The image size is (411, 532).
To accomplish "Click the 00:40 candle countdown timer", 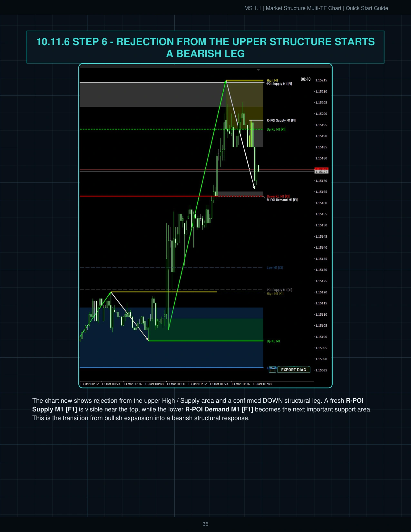I will [306, 79].
